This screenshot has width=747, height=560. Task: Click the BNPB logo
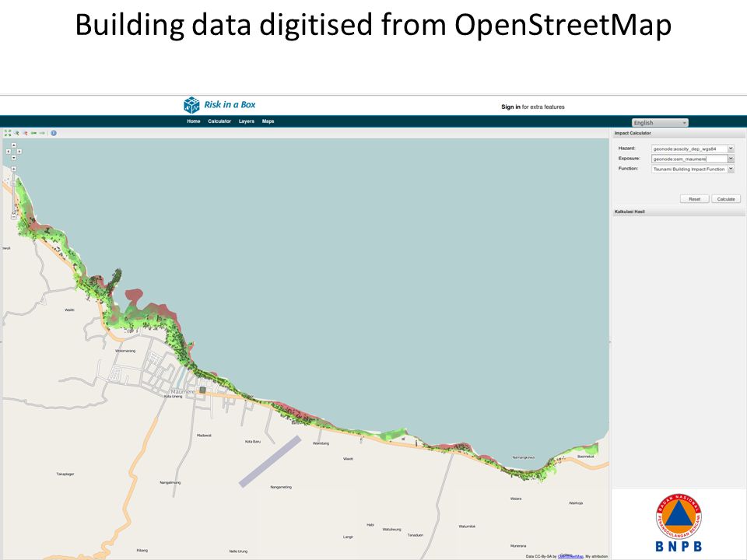tap(679, 523)
